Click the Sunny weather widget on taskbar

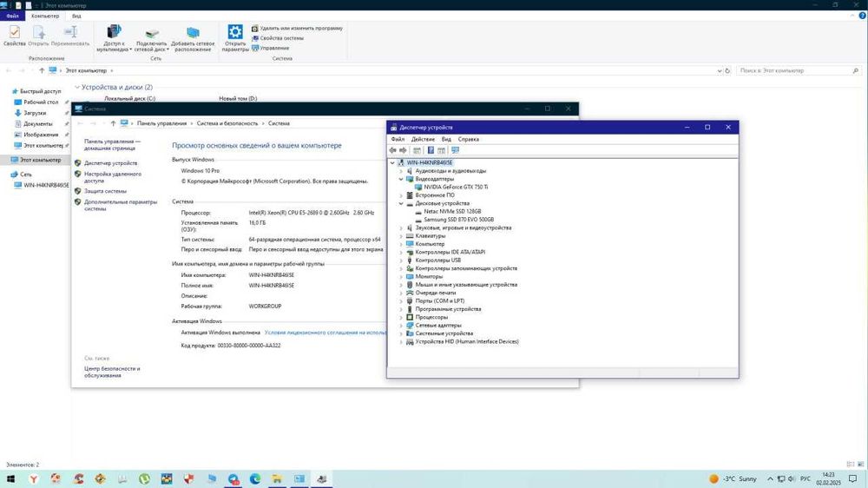[x=733, y=478]
